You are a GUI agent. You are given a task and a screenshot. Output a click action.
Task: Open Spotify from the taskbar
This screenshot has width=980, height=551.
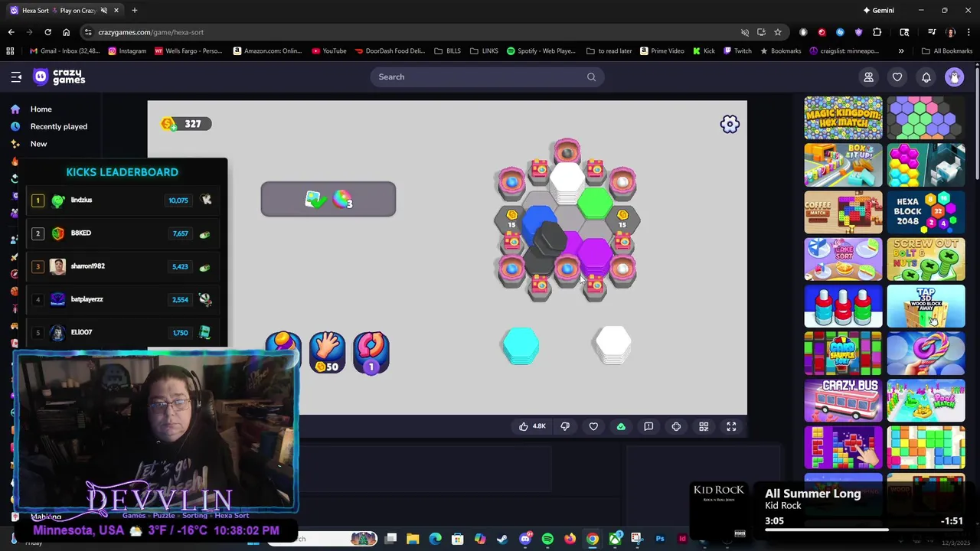[547, 539]
